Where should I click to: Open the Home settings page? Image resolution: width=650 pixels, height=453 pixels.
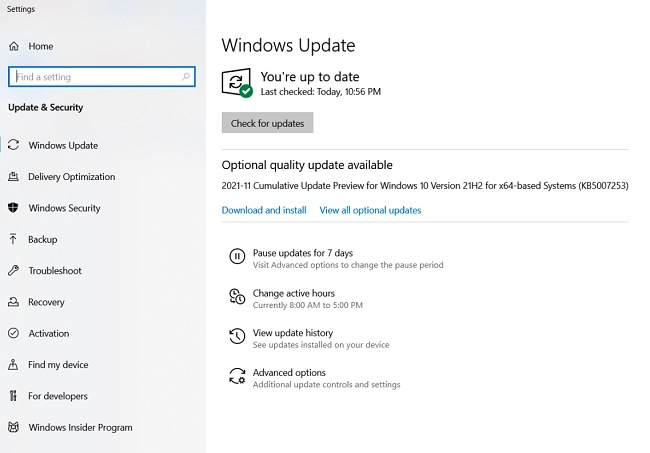(x=41, y=46)
